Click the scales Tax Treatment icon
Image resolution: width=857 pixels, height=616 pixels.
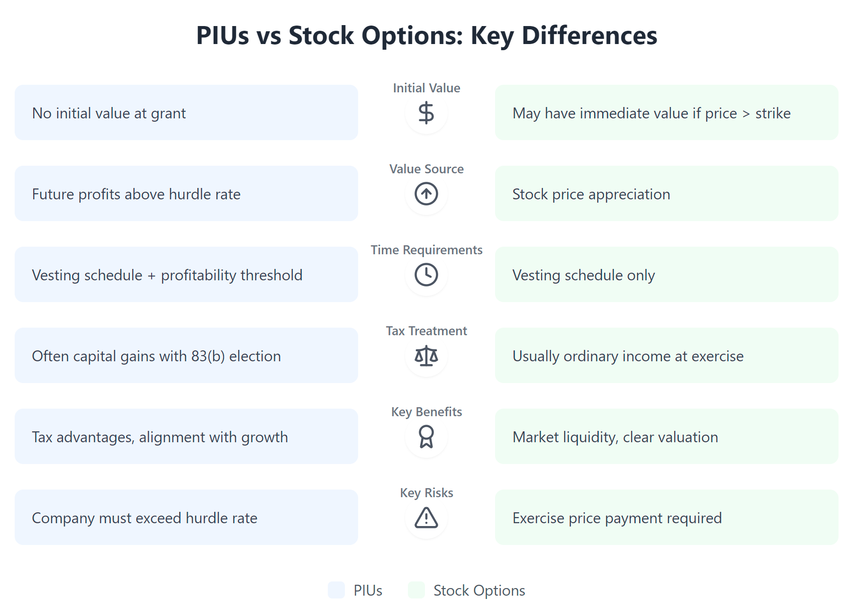point(426,356)
